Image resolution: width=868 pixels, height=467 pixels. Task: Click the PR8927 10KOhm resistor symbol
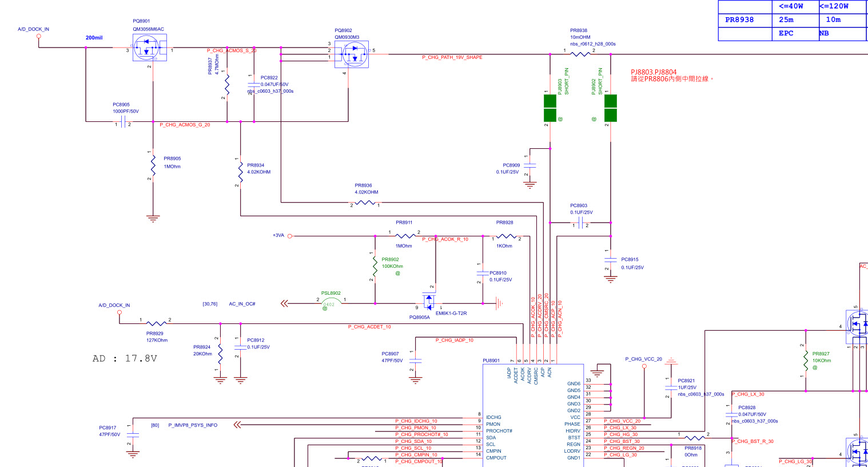(806, 361)
